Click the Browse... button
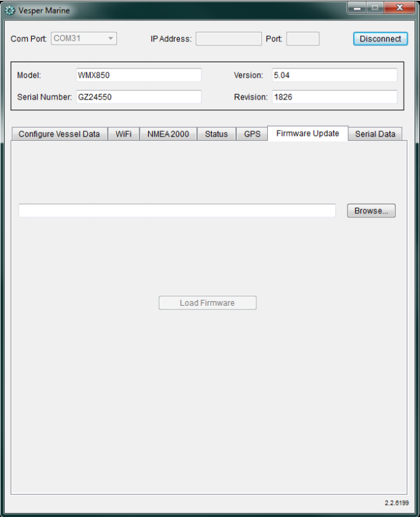This screenshot has height=517, width=420. (x=371, y=210)
